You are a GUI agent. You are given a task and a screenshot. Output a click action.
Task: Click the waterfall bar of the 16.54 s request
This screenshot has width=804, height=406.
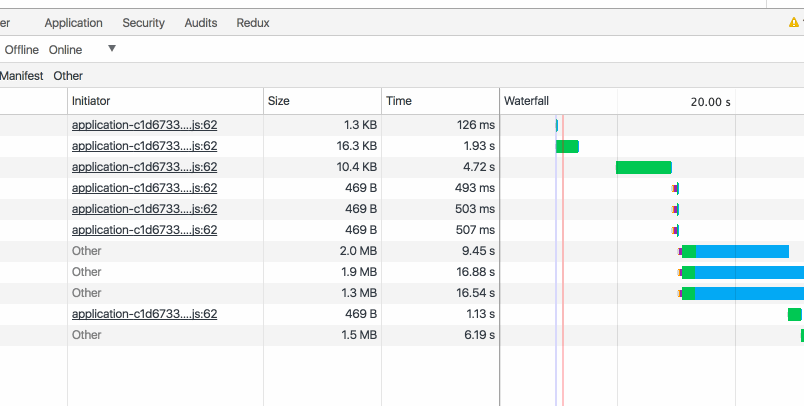(x=741, y=293)
